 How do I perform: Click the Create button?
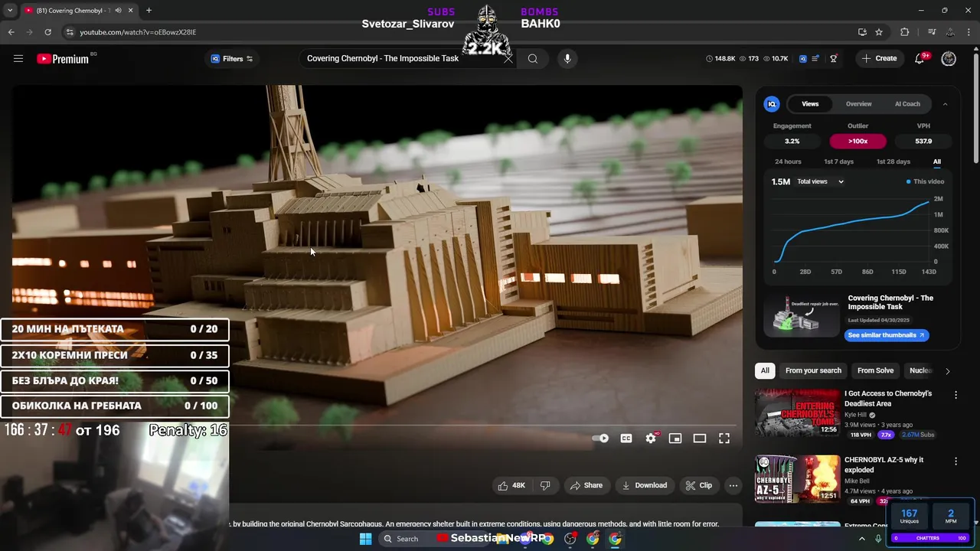(879, 59)
